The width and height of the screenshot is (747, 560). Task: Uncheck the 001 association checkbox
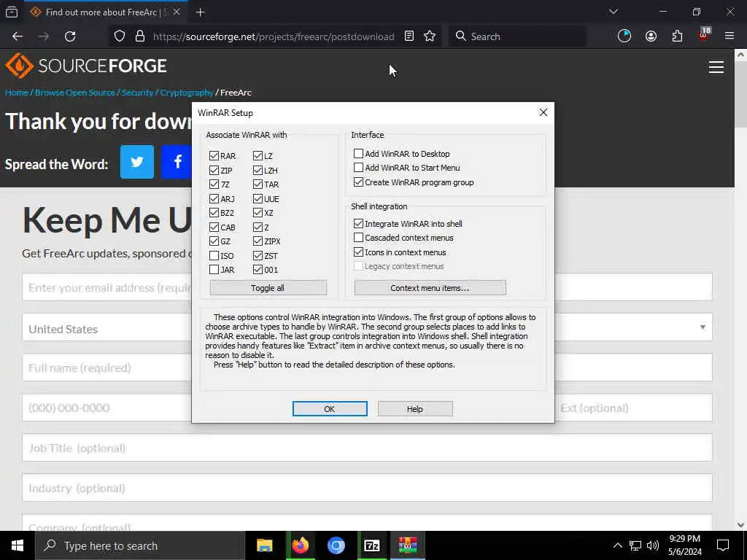[x=258, y=270]
